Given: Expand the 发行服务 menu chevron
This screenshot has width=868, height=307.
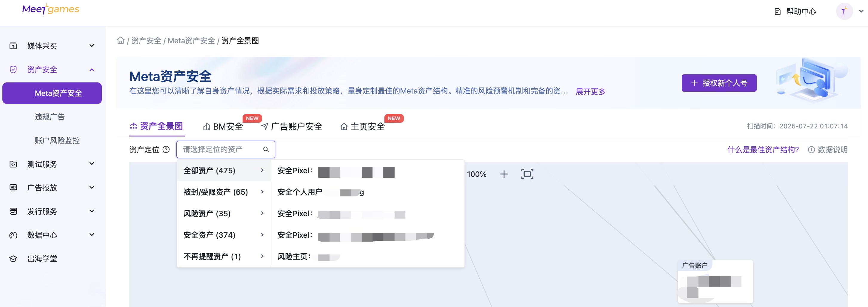Looking at the screenshot, I should tap(92, 211).
